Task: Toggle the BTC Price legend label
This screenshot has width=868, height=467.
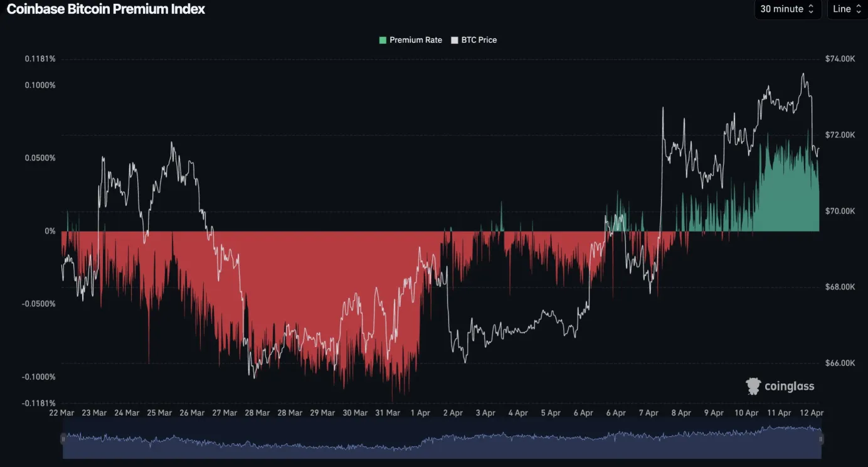Action: [479, 40]
